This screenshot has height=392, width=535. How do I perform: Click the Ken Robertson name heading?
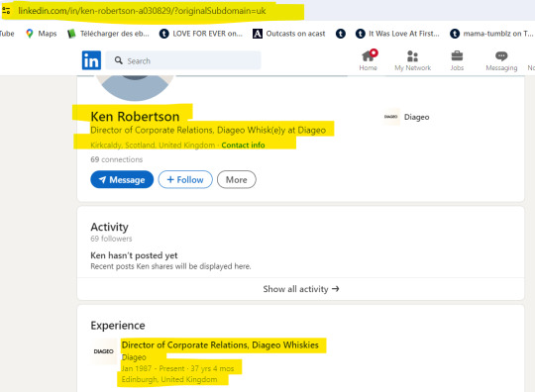[135, 117]
